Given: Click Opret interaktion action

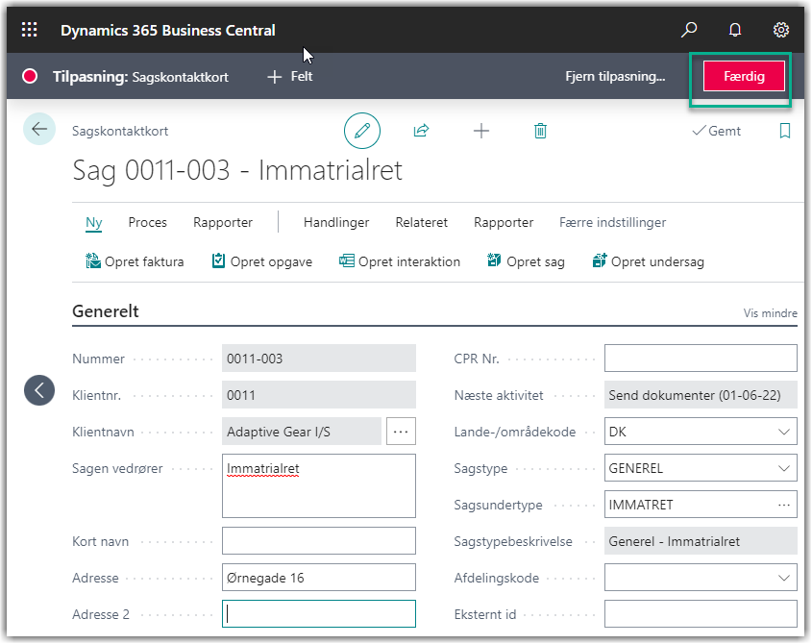Looking at the screenshot, I should 400,261.
